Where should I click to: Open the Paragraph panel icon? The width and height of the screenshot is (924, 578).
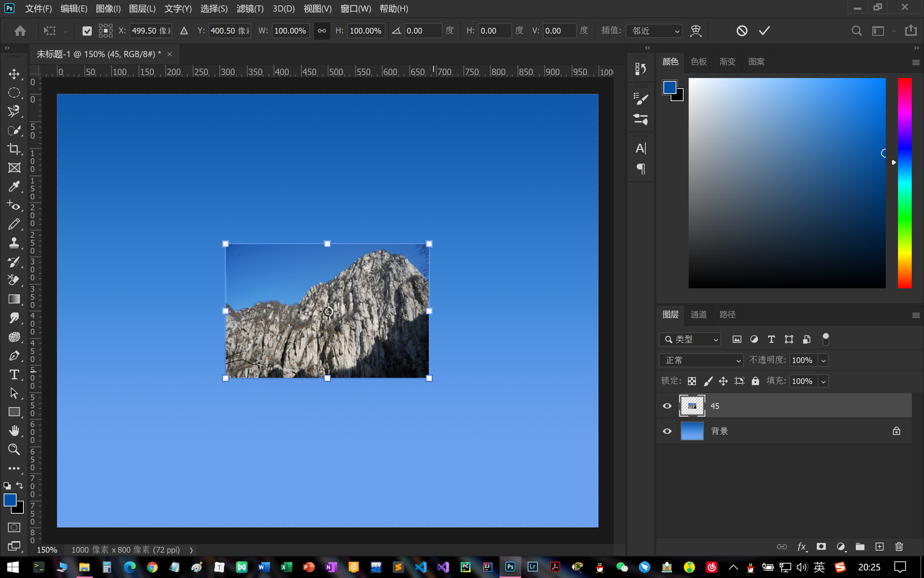(641, 169)
